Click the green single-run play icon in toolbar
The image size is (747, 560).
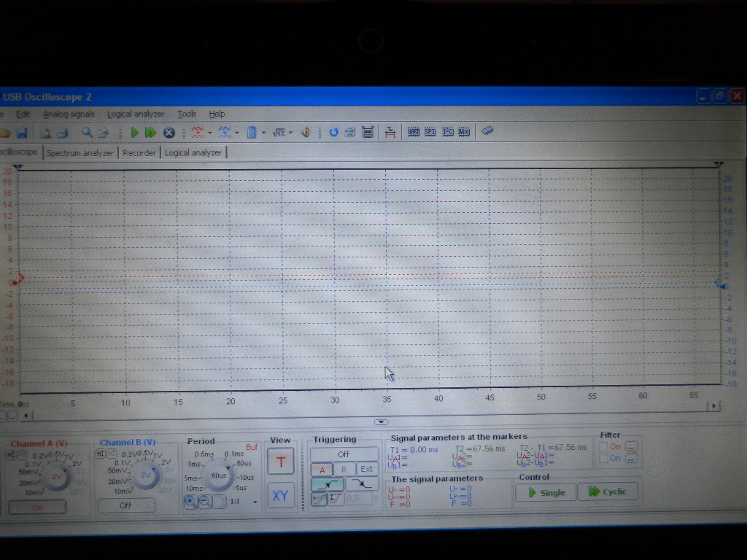(x=134, y=133)
